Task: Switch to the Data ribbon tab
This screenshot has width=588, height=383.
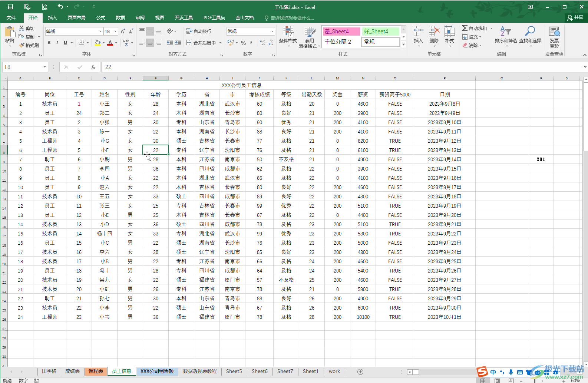Action: [x=120, y=17]
